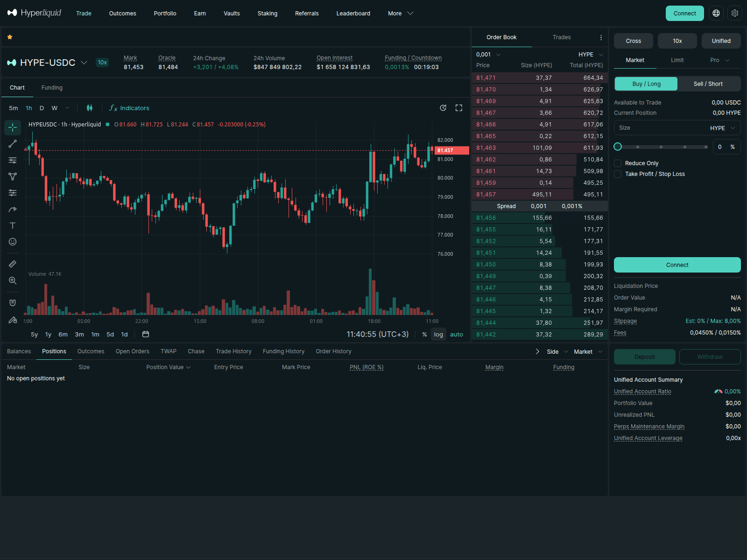Open the language globe icon
Screen dimensions: 747x560
click(716, 13)
